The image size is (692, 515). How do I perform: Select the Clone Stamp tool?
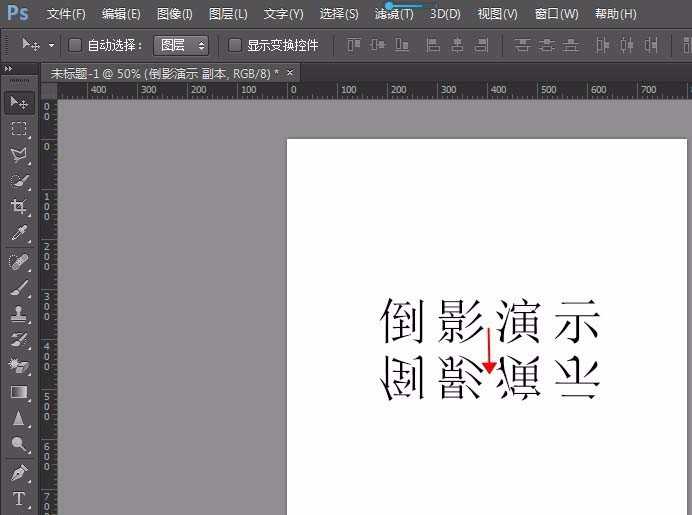coord(19,314)
